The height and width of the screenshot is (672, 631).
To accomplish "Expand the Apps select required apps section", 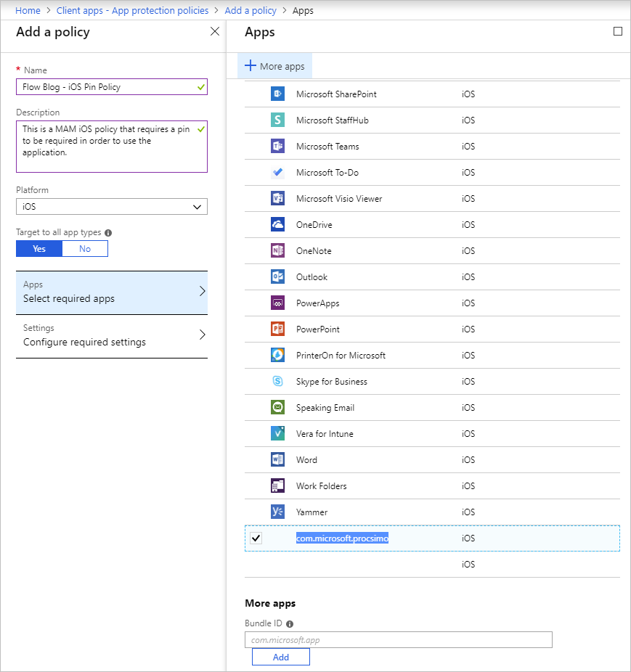I will [x=112, y=292].
